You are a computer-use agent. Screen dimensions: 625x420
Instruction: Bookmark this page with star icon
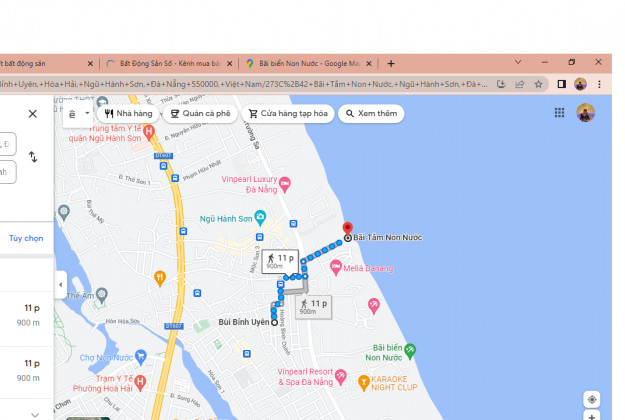(539, 84)
